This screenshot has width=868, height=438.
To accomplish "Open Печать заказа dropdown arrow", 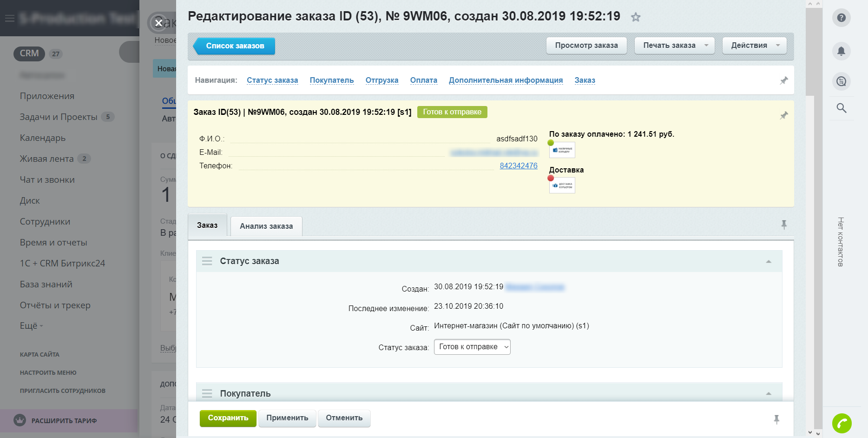I will coord(706,46).
